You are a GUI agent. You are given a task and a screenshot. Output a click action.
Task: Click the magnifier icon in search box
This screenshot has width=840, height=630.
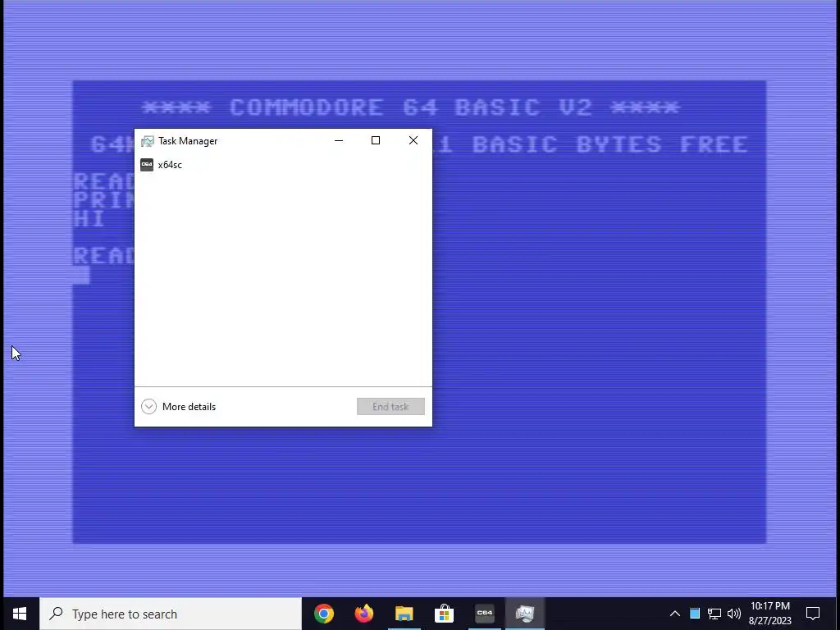point(56,614)
